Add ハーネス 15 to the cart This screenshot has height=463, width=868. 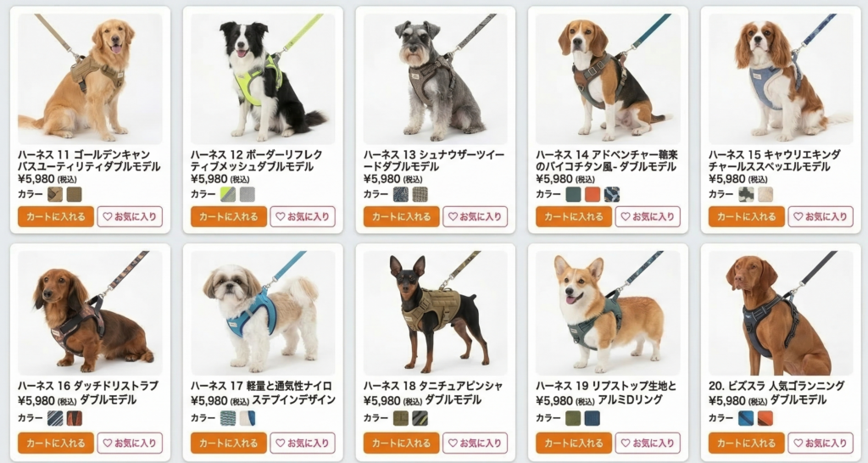[746, 216]
